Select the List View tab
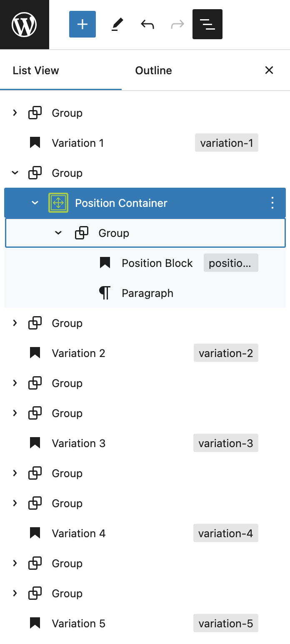The image size is (290, 644). click(36, 70)
